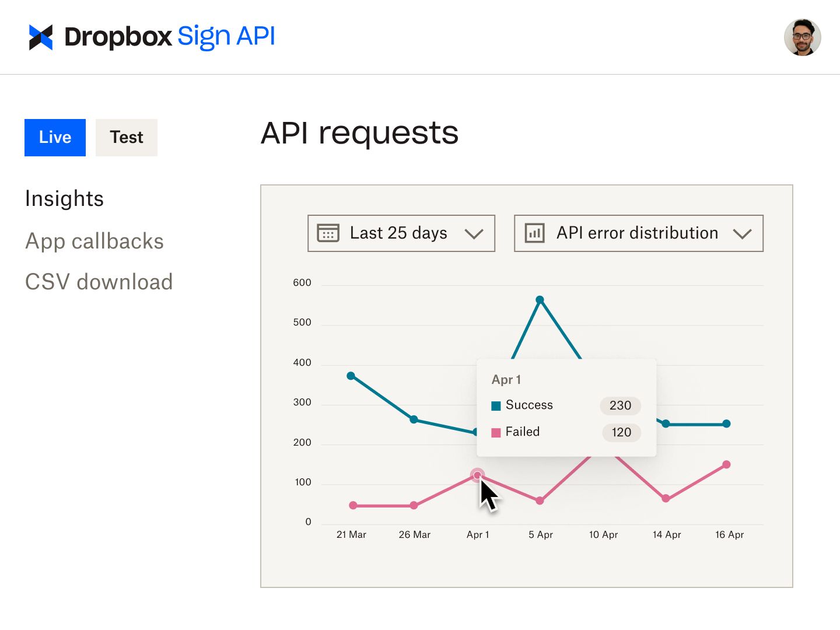
Task: Open the App callbacks page
Action: click(94, 241)
